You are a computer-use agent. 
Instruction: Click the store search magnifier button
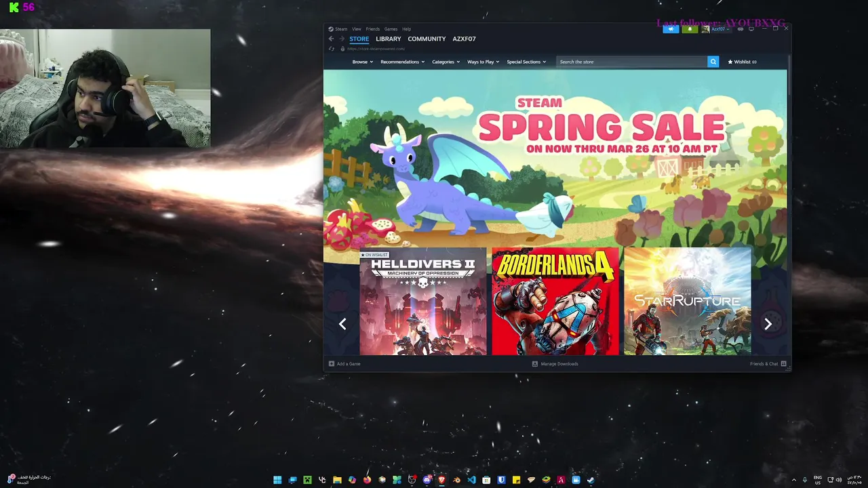pos(713,62)
